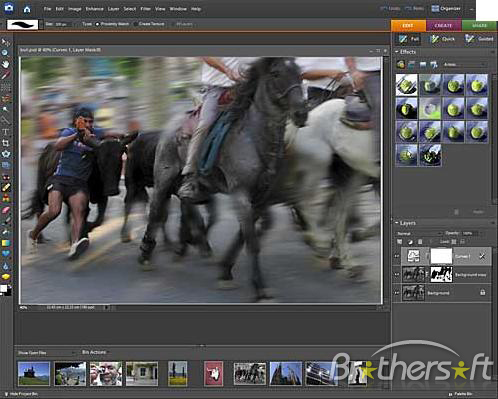Select the Spot Healing Brush tool

point(6,188)
